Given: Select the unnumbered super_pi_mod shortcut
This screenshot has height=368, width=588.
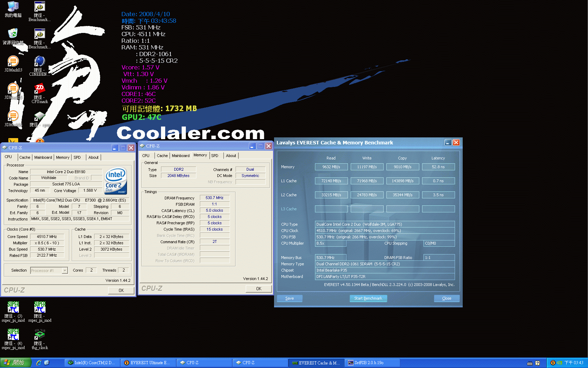Looking at the screenshot, I should (40, 312).
